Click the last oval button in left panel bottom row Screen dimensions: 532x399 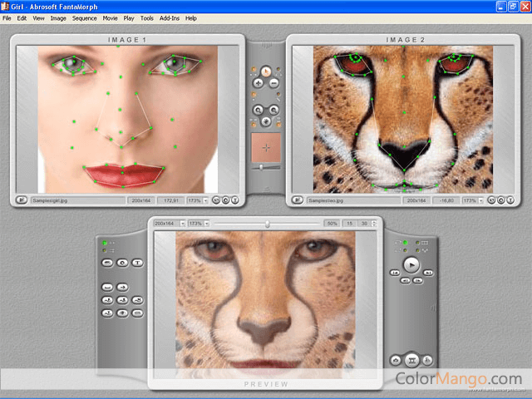[x=137, y=313]
